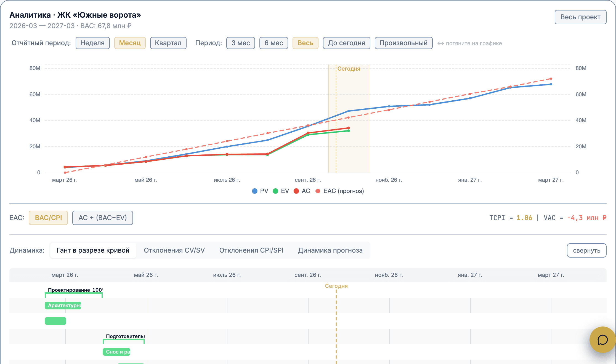Click last green EV data point
The image size is (616, 364).
(349, 131)
